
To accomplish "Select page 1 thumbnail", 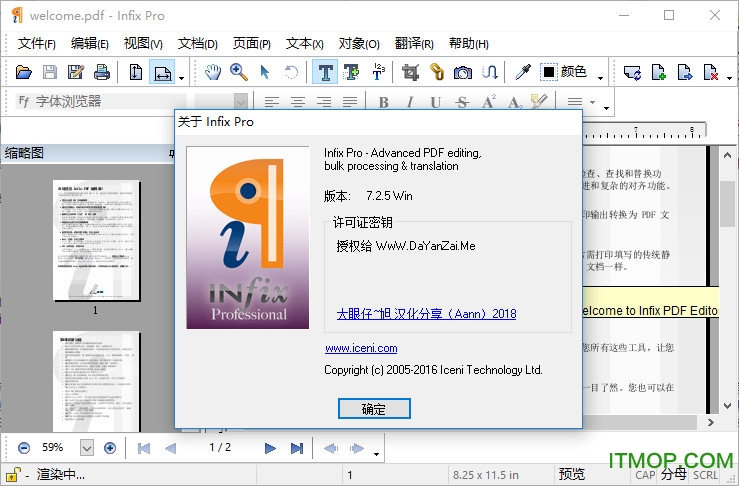I will (x=96, y=240).
